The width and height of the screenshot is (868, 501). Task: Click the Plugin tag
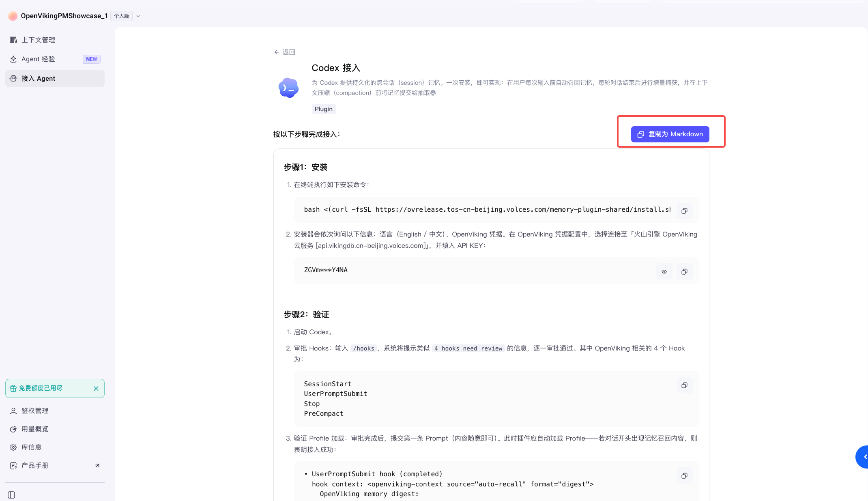[x=323, y=109]
